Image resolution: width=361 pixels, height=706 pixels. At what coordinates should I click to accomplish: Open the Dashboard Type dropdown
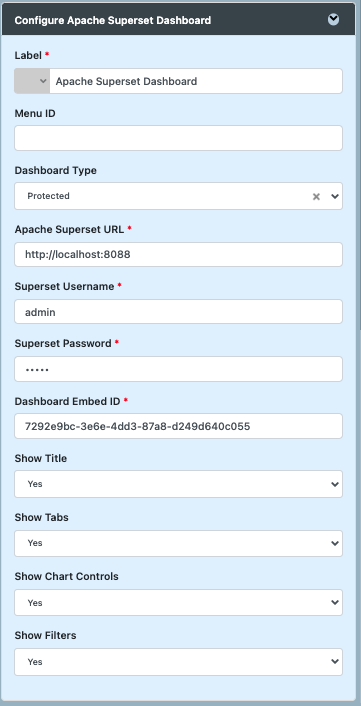[x=335, y=196]
